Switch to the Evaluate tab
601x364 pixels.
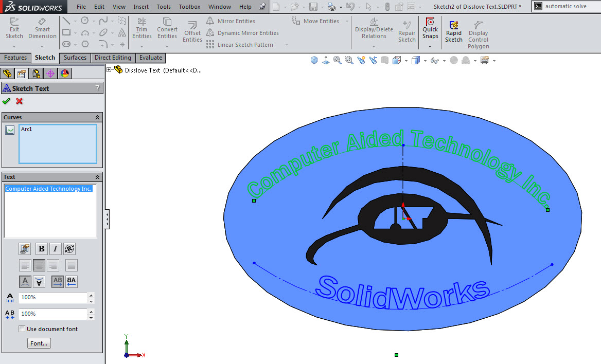pos(151,58)
